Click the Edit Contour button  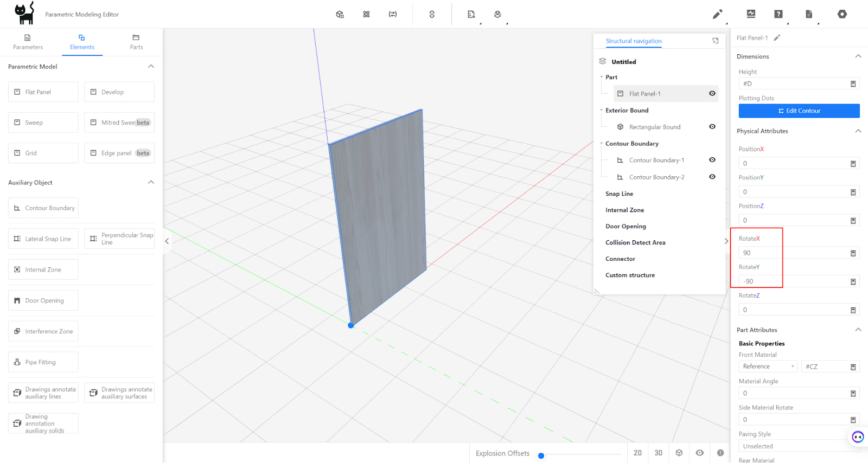[799, 111]
